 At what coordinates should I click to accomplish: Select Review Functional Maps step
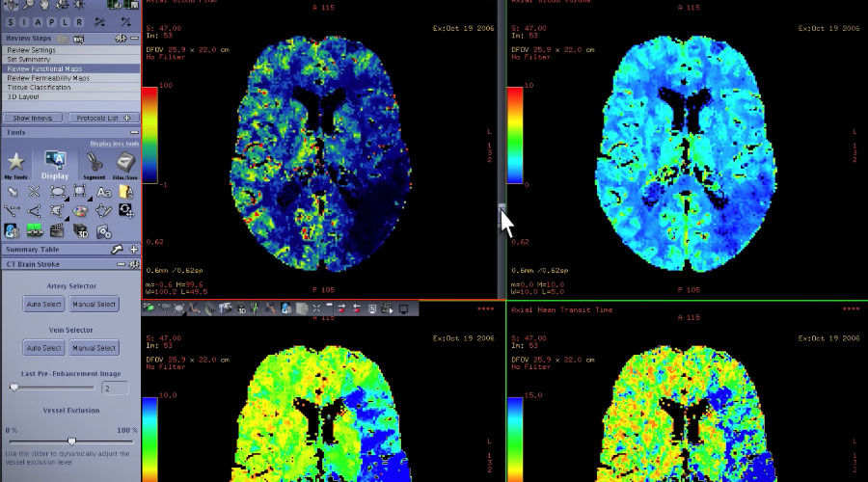[x=70, y=68]
